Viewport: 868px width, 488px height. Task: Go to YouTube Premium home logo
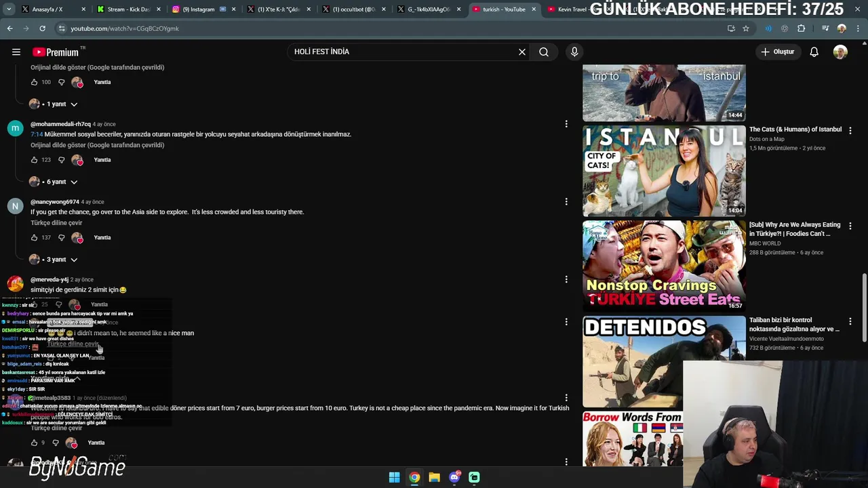click(x=56, y=52)
